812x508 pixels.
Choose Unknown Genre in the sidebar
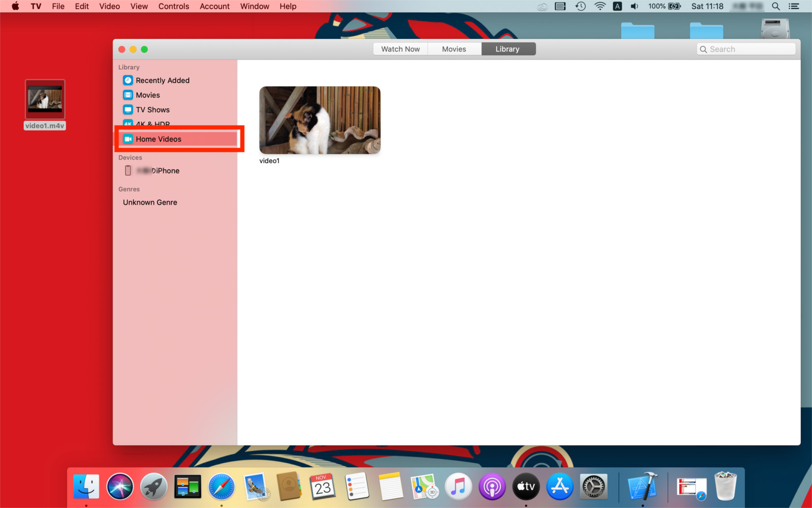pyautogui.click(x=150, y=202)
